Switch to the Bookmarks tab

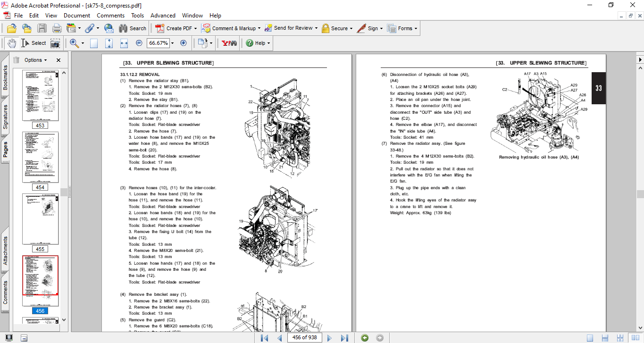point(5,77)
